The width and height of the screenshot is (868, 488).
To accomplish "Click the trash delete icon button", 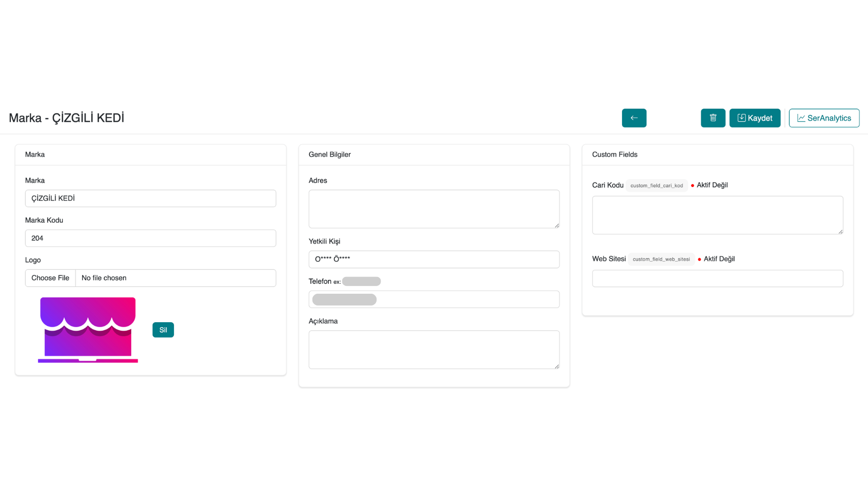I will [713, 118].
